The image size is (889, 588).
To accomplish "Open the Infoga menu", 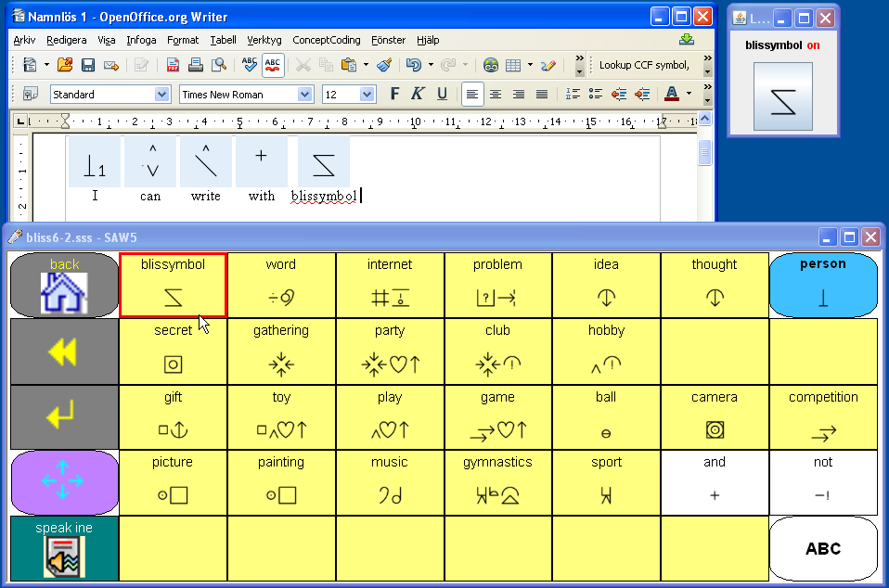I will pyautogui.click(x=141, y=40).
